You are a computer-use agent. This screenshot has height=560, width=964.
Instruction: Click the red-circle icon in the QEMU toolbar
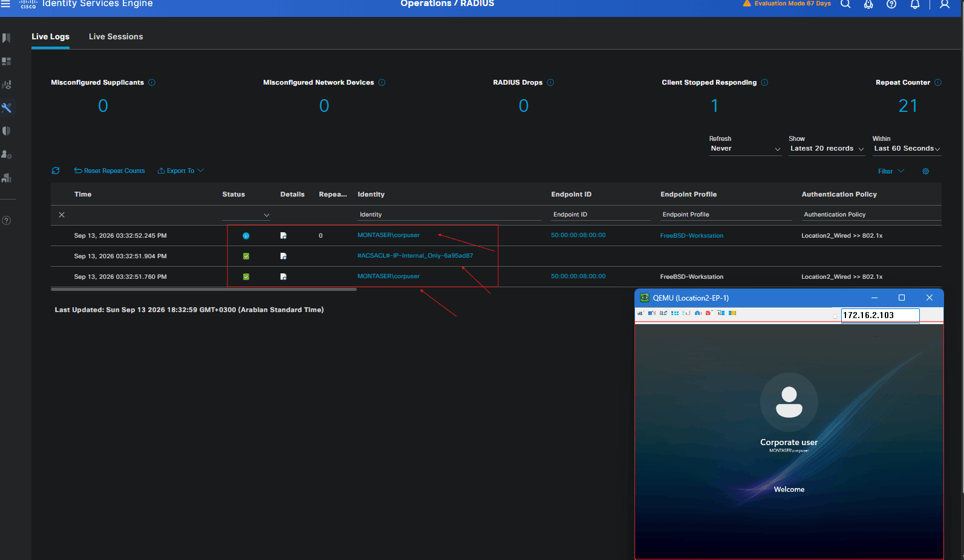pyautogui.click(x=709, y=313)
